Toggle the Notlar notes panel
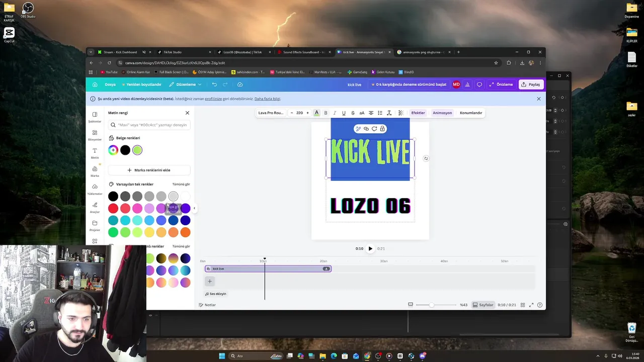 207,305
